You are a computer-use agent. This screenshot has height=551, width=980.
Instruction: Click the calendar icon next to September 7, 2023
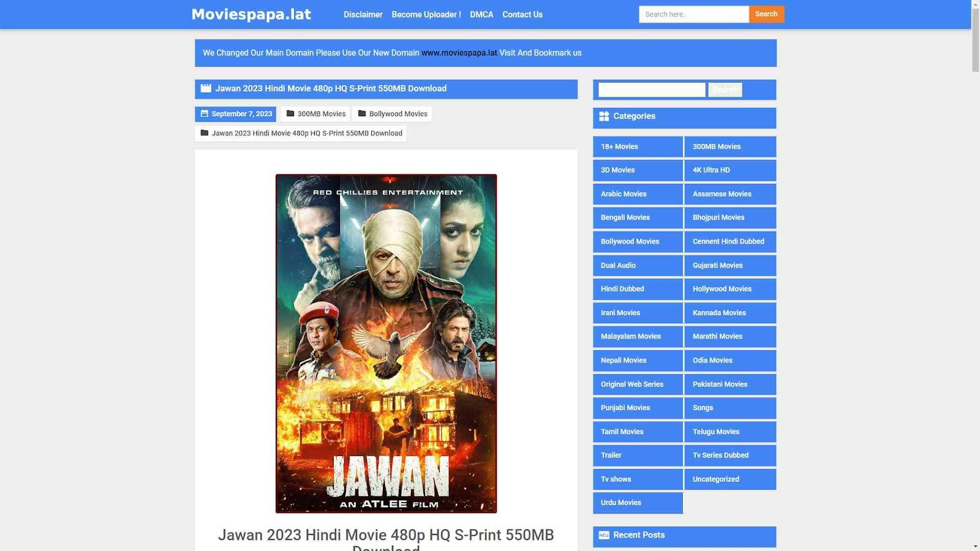205,114
